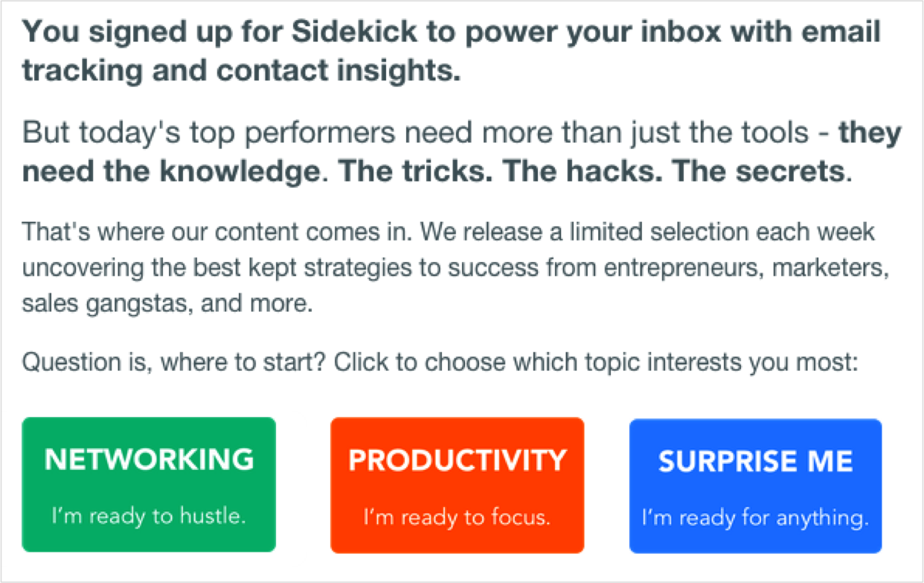The width and height of the screenshot is (924, 583).
Task: Click the SURPRISE ME title text
Action: point(756,462)
